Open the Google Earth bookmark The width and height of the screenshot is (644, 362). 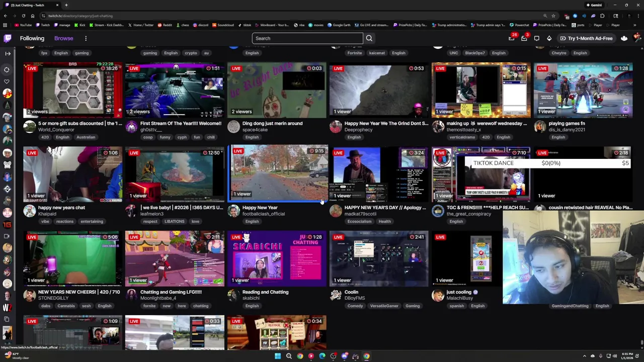pyautogui.click(x=340, y=25)
